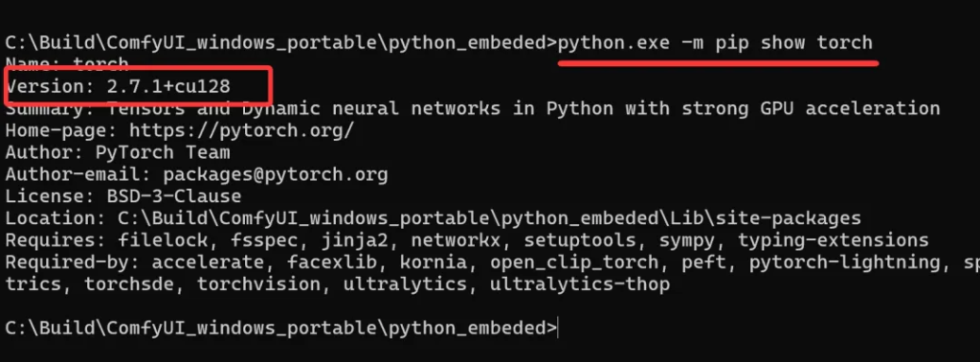The height and width of the screenshot is (362, 980).
Task: Click 'open_clip_torch' in Required-by list
Action: (574, 262)
